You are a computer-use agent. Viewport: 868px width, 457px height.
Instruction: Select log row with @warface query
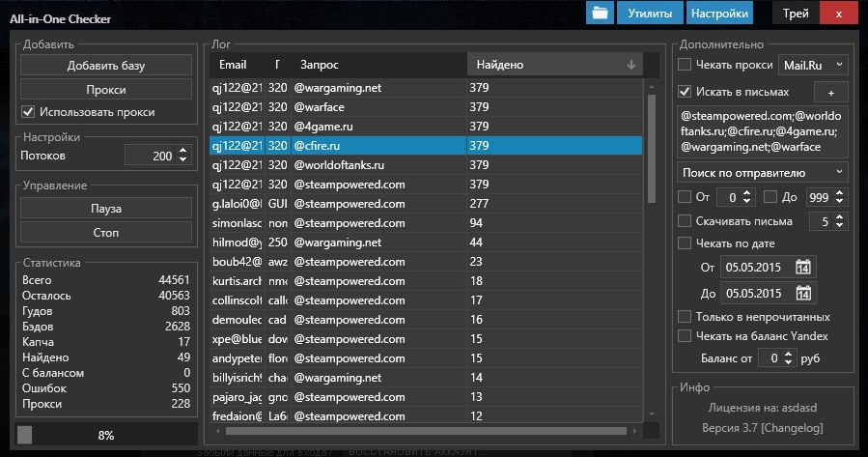click(426, 107)
